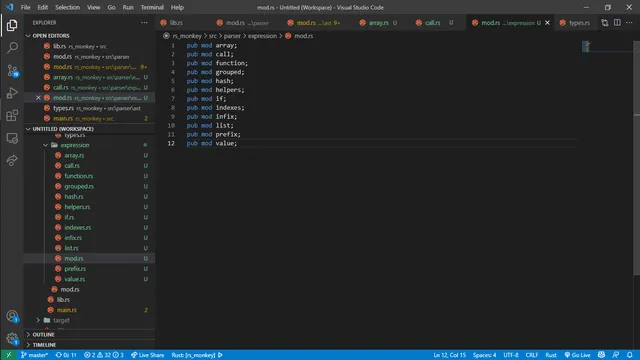Open the Manage settings gear
The width and height of the screenshot is (640, 360).
12,338
